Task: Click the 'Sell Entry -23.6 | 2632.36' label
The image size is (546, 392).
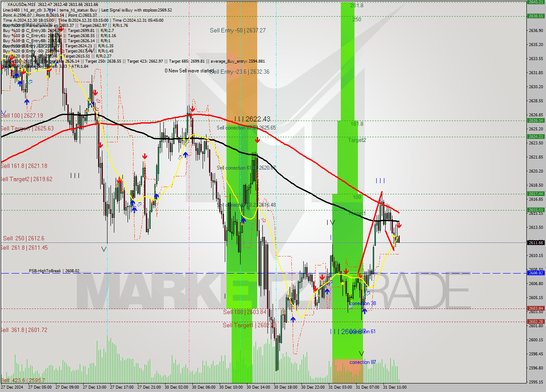Action: pos(239,72)
